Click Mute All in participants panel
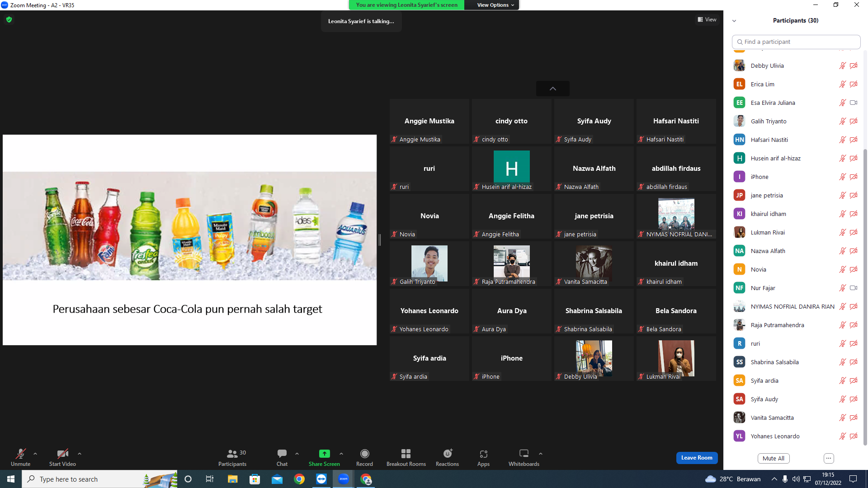Screen dimensions: 868x488 (774, 458)
